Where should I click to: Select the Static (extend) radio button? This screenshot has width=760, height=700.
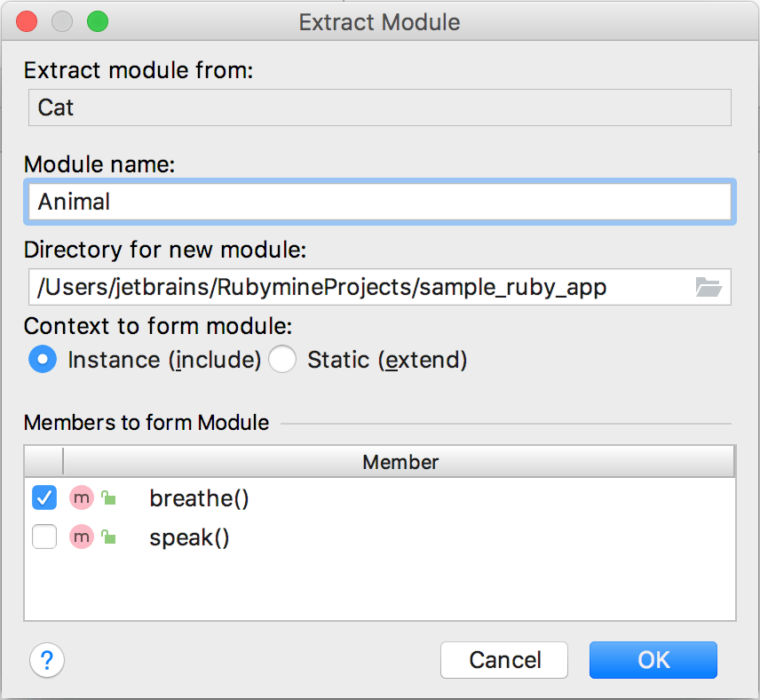[281, 360]
